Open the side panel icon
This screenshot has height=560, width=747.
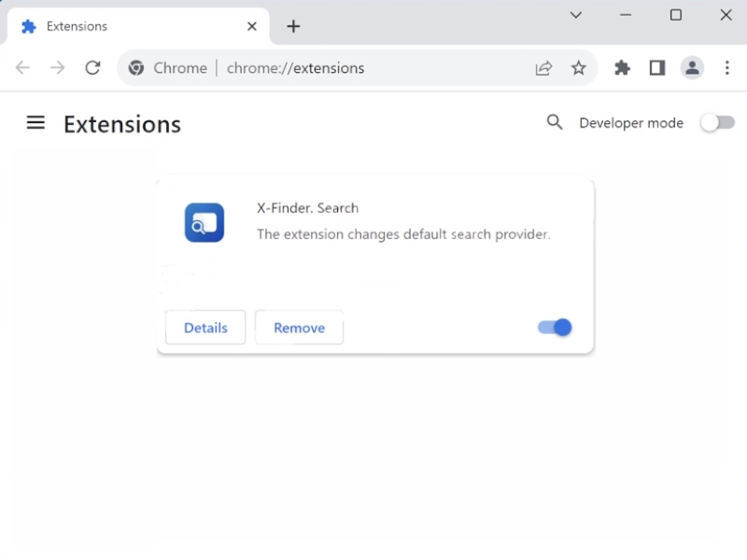pos(657,68)
